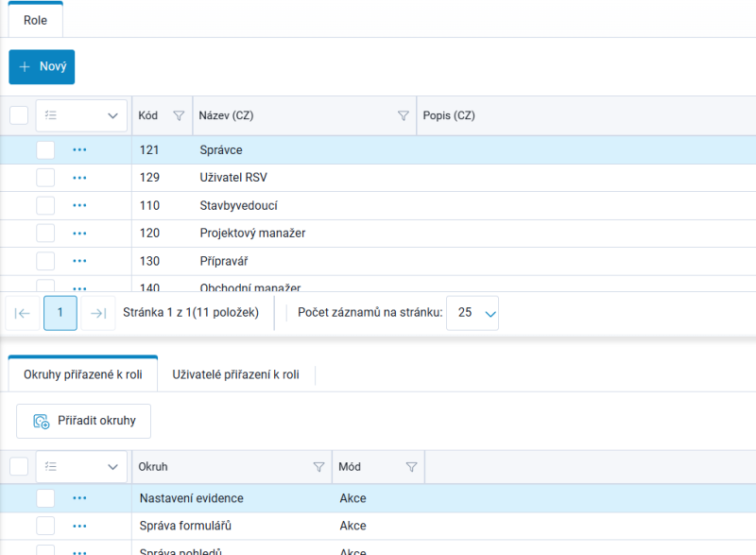The width and height of the screenshot is (756, 555).
Task: Open the filter for the Kód column
Action: tap(179, 115)
